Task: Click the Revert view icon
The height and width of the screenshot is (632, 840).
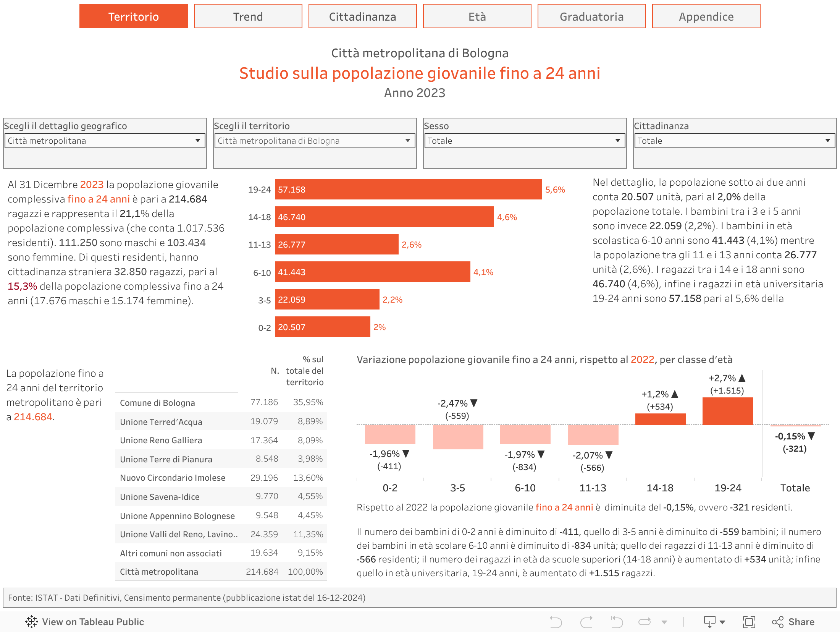Action: coord(616,622)
